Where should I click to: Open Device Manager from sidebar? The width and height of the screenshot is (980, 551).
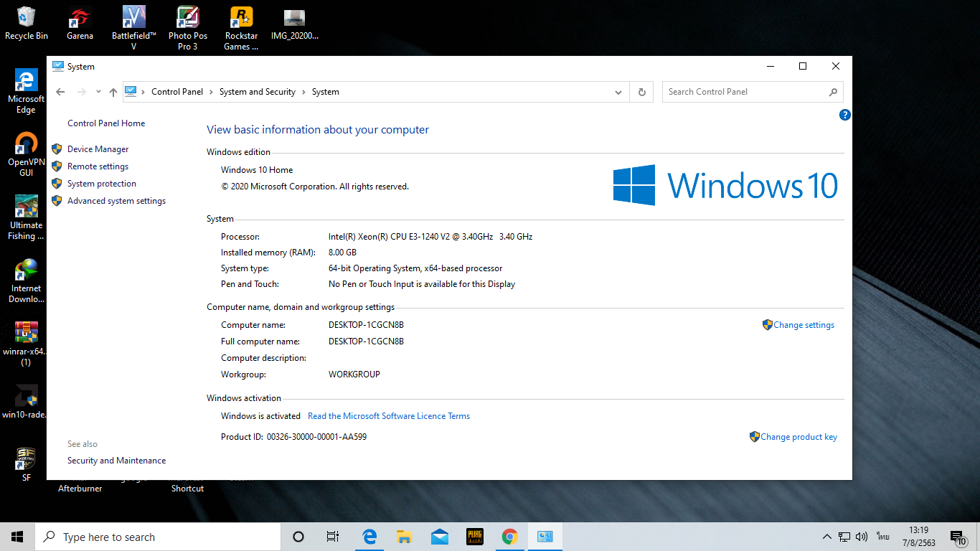(x=98, y=149)
